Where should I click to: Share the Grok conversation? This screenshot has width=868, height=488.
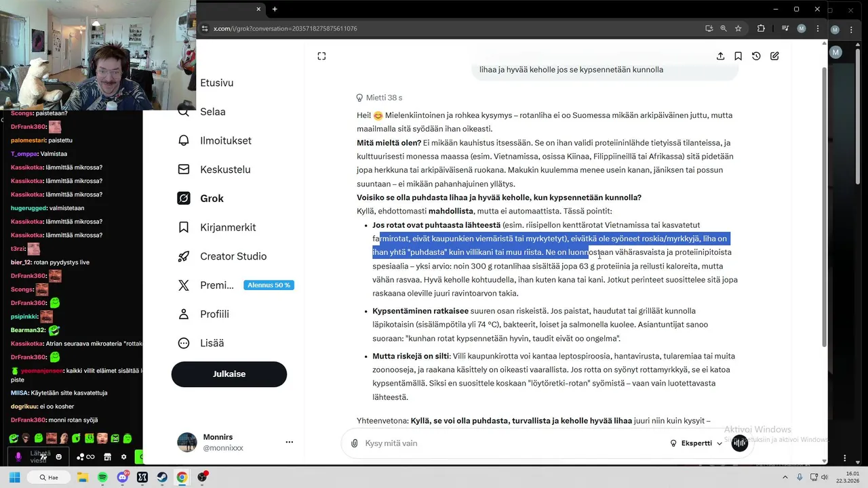[x=720, y=56]
